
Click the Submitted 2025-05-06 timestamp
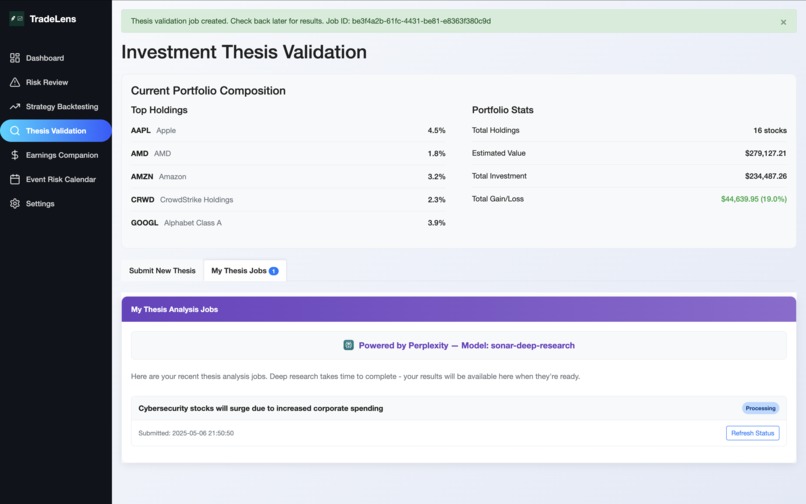coord(186,433)
